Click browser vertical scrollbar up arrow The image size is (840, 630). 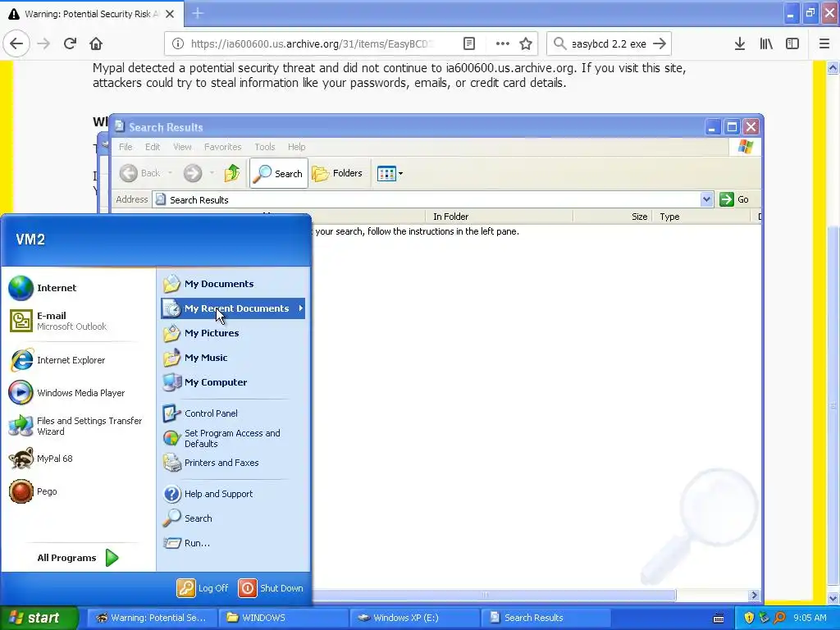pos(833,67)
